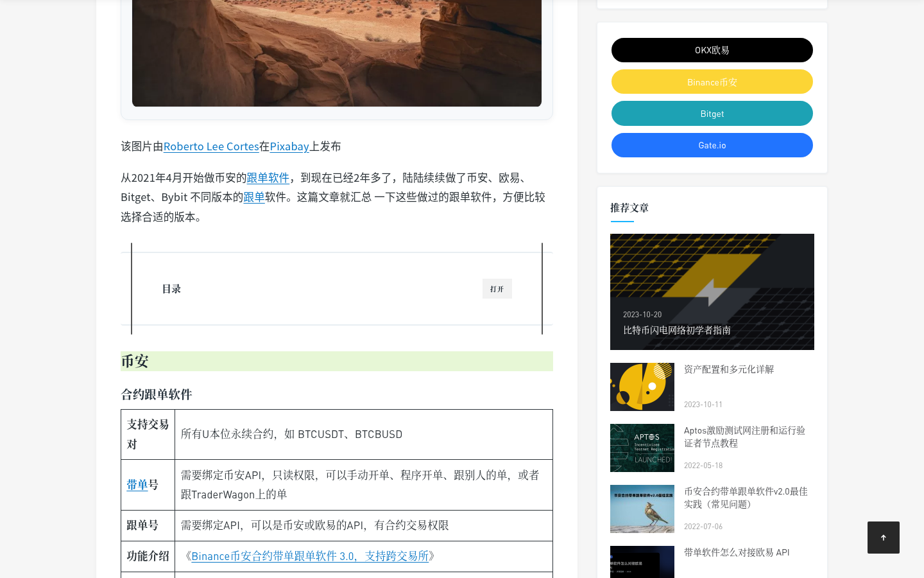Click the 跟单 link before 软件
The width and height of the screenshot is (924, 578).
254,197
